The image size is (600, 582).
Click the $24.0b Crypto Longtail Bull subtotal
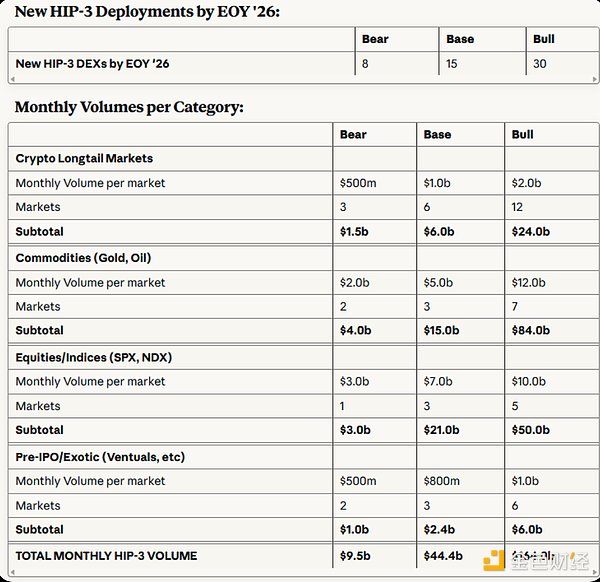[533, 231]
